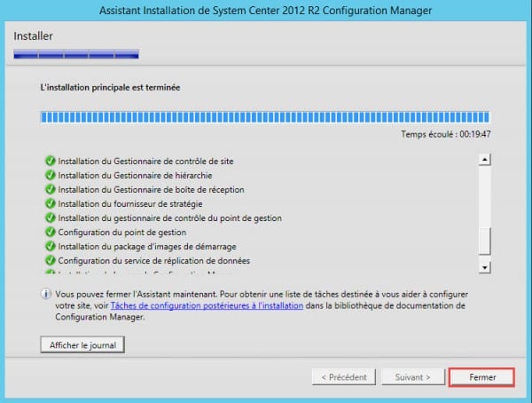Click check icon for Gestionnaire de hiérarchie
The width and height of the screenshot is (532, 403).
pos(51,175)
